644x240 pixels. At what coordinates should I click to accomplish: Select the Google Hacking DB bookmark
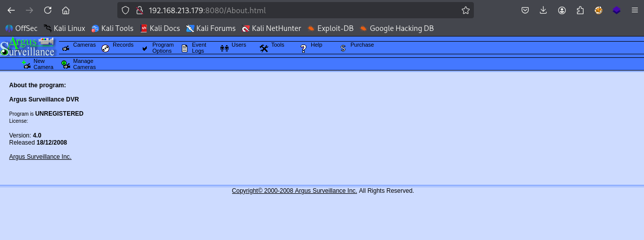click(x=396, y=28)
